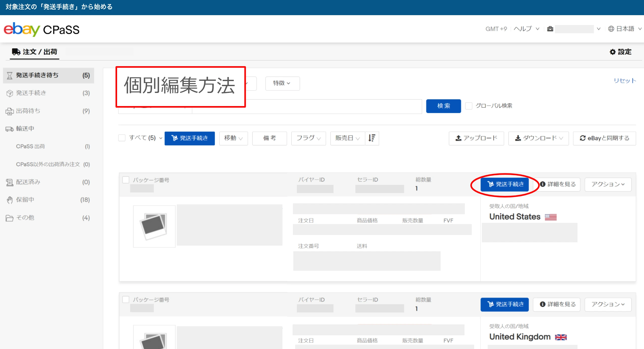This screenshot has height=349, width=644.
Task: Open 設定 gear icon
Action: [x=612, y=52]
